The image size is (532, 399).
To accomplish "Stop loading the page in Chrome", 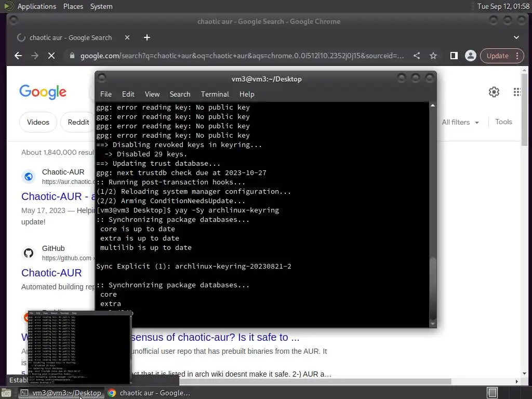I will 51,56.
